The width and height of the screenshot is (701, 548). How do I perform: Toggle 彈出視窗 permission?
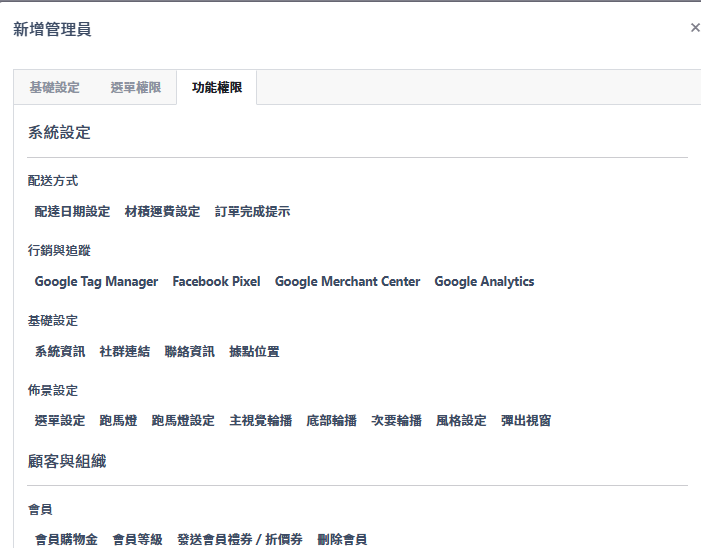(x=526, y=421)
